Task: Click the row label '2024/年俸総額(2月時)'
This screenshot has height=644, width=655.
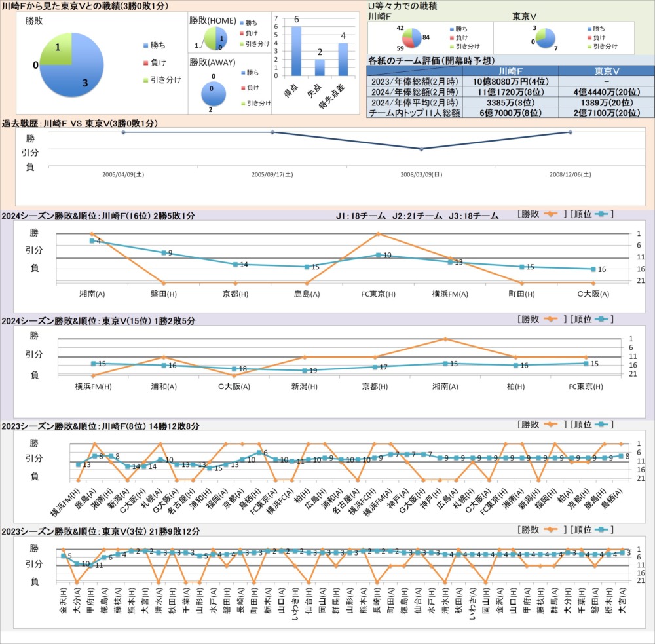Action: pyautogui.click(x=415, y=92)
